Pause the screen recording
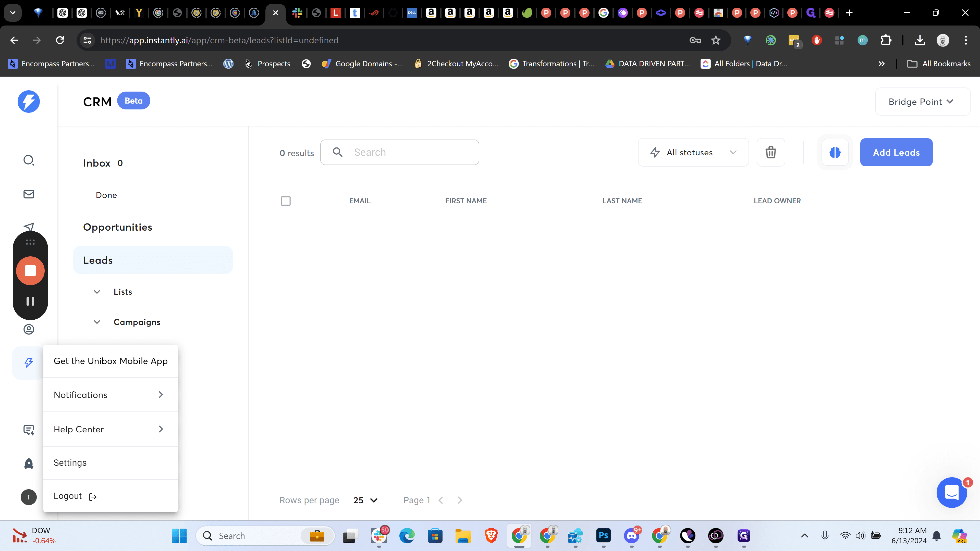The image size is (980, 551). (30, 301)
